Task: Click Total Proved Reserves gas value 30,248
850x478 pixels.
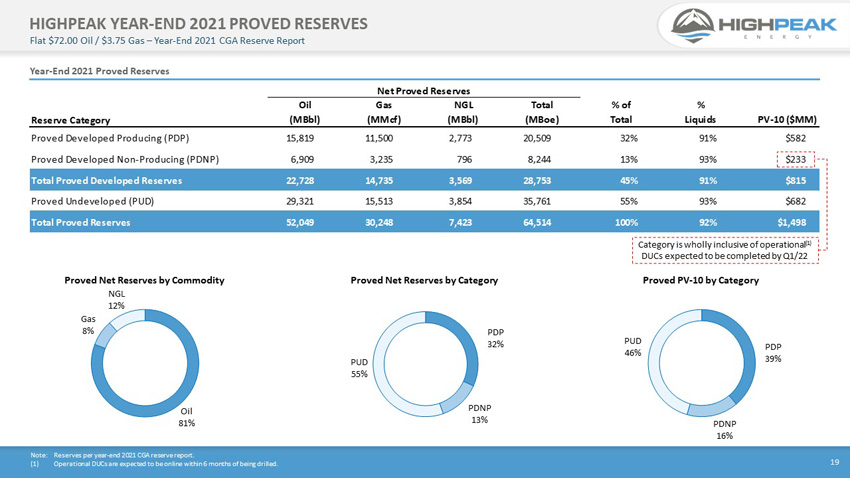Action: (x=379, y=222)
